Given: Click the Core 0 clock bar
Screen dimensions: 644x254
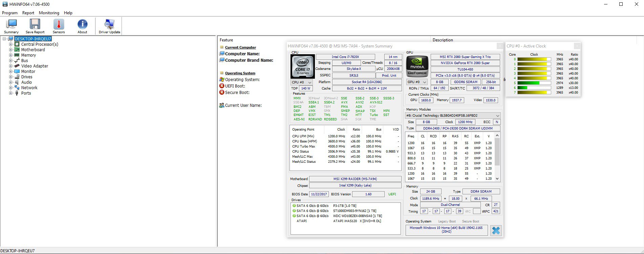Looking at the screenshot, I should click(x=534, y=59).
